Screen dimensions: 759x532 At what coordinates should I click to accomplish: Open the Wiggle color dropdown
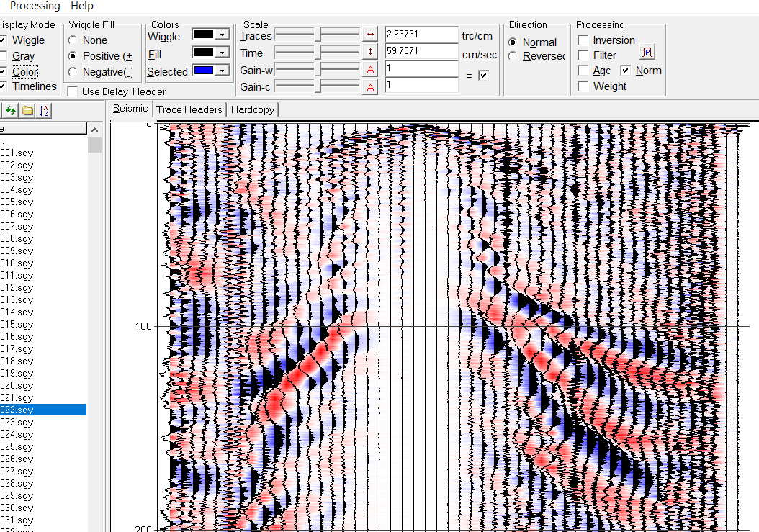(222, 35)
